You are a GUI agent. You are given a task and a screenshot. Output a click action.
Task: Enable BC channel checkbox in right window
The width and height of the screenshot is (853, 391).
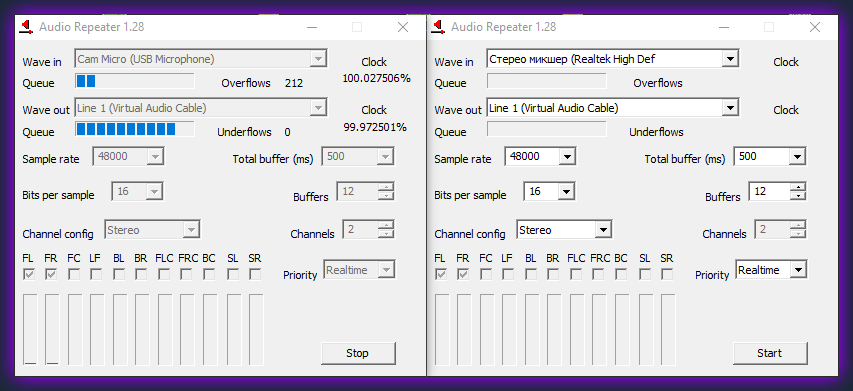621,275
